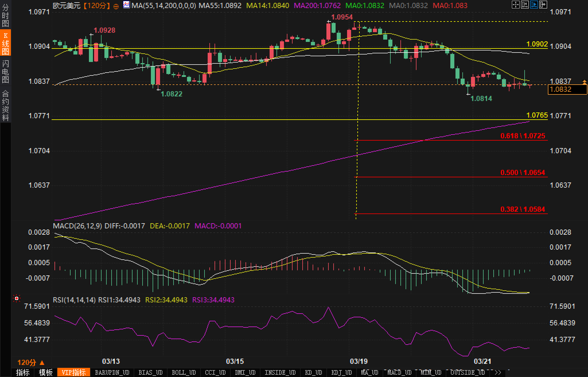Apply the MA_UD indicator
Viewport: 588px width, 377px height.
point(369,372)
